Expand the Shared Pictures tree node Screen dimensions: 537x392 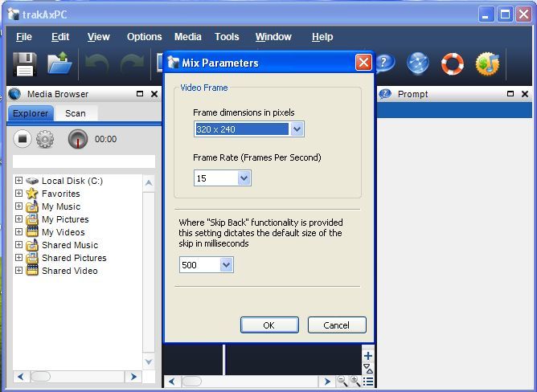point(18,258)
